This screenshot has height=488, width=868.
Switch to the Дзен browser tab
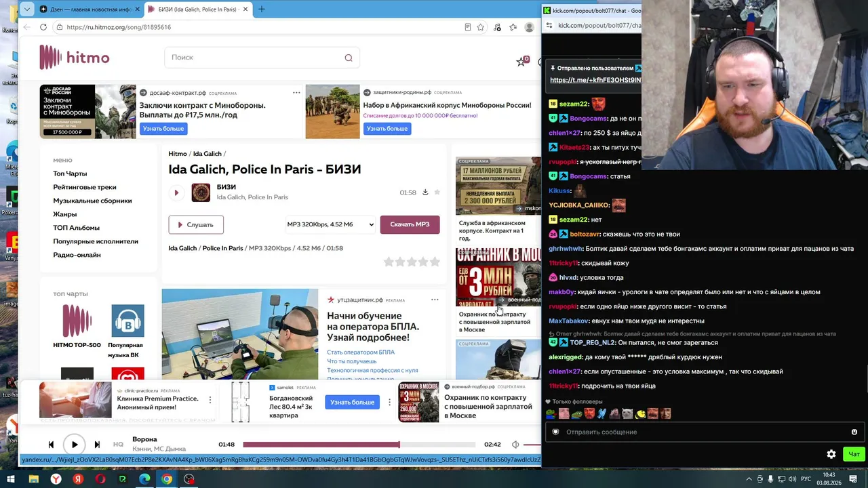(x=88, y=9)
